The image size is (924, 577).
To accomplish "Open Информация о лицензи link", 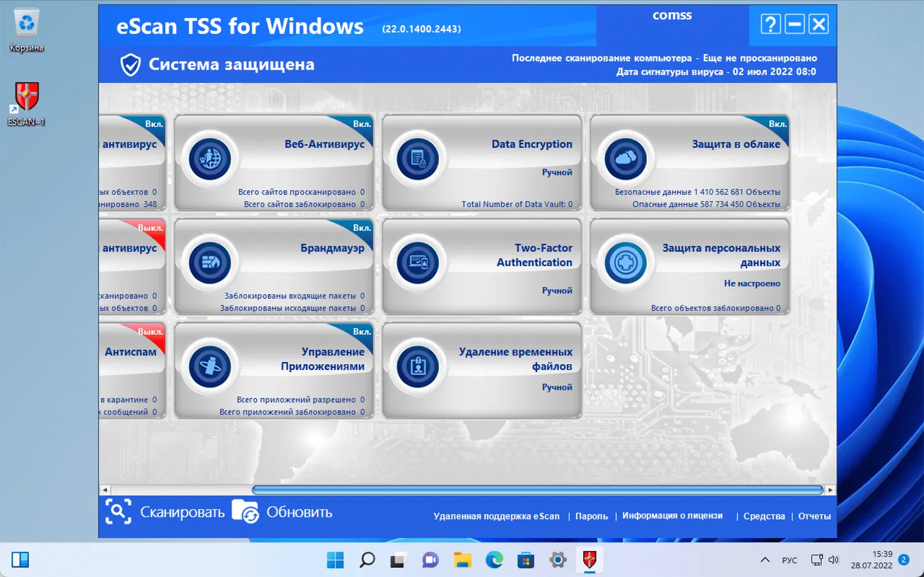I will [673, 515].
